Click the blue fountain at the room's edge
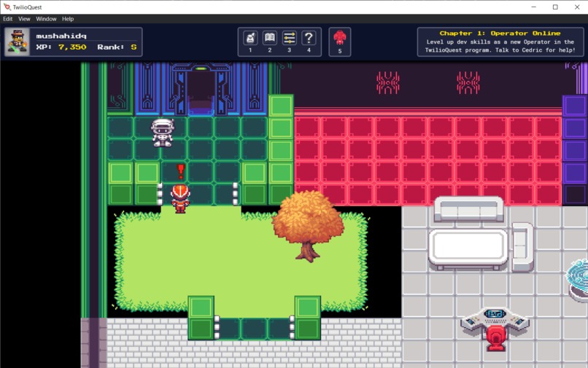 (577, 279)
